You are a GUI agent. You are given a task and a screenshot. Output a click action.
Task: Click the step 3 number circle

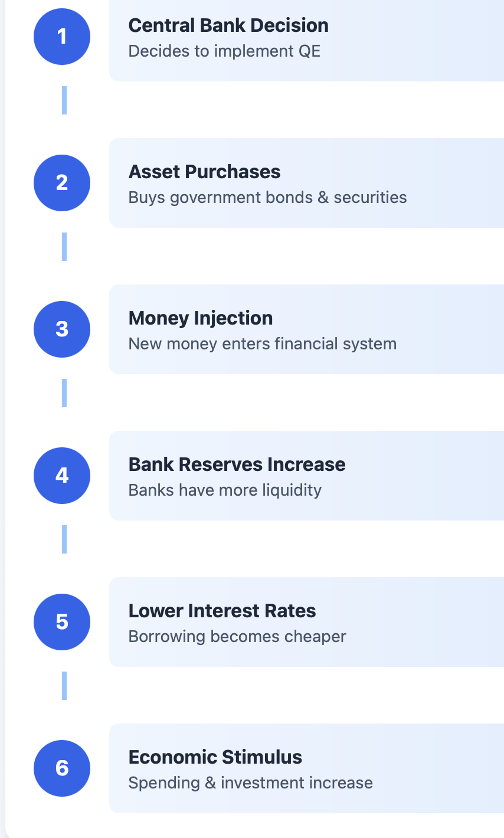[x=62, y=329]
